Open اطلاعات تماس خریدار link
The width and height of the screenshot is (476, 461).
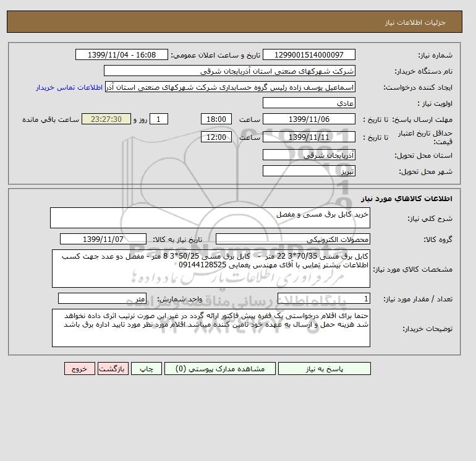point(69,87)
